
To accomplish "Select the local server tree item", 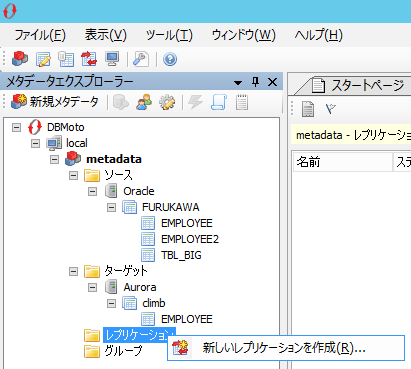I will (77, 143).
